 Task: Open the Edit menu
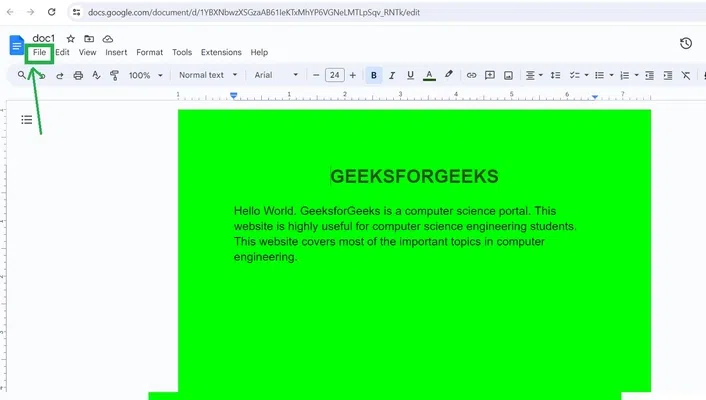coord(62,52)
